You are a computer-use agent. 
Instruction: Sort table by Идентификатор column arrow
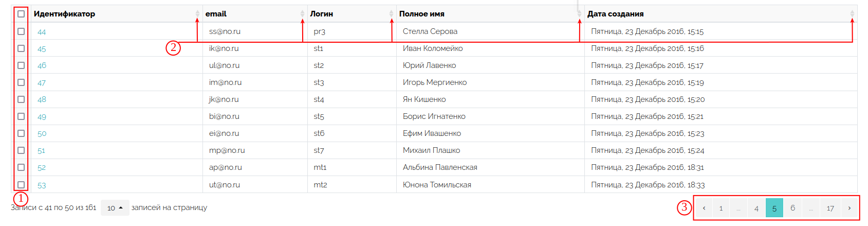[x=197, y=14]
